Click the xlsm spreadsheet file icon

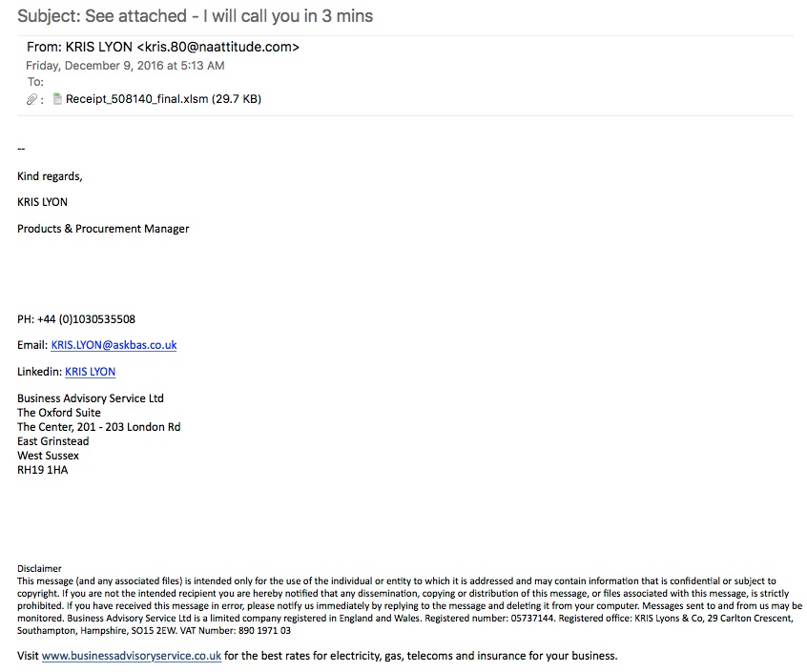(57, 99)
